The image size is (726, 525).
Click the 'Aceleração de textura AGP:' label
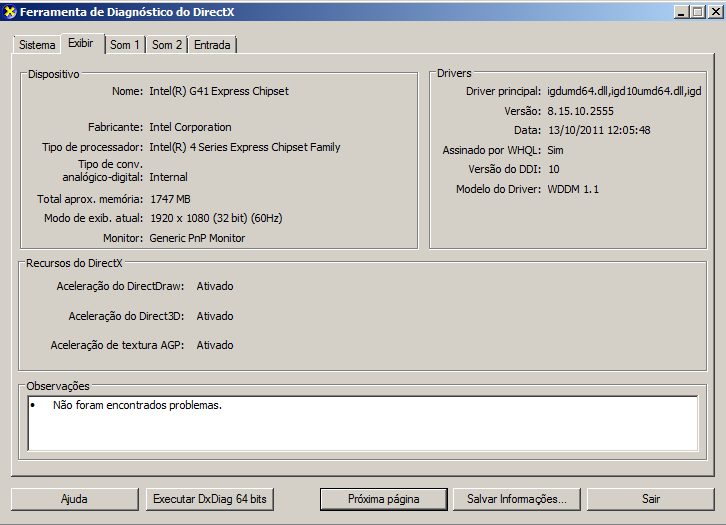(118, 345)
